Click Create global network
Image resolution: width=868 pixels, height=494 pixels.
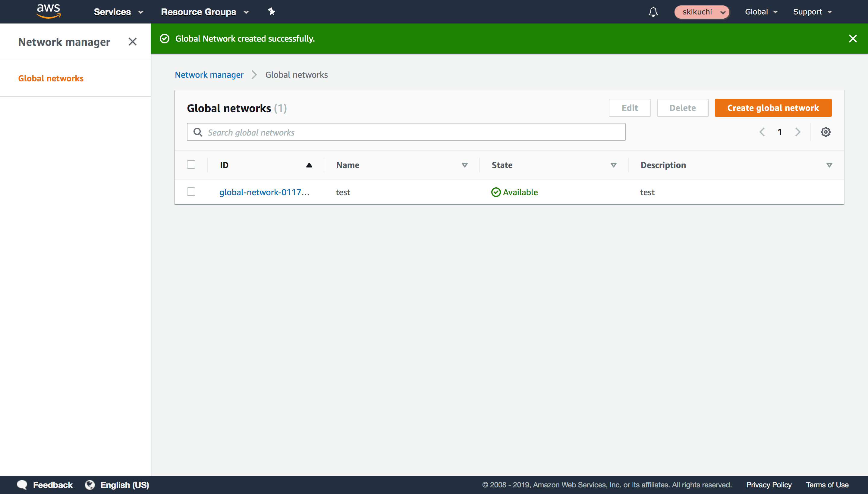pos(773,108)
